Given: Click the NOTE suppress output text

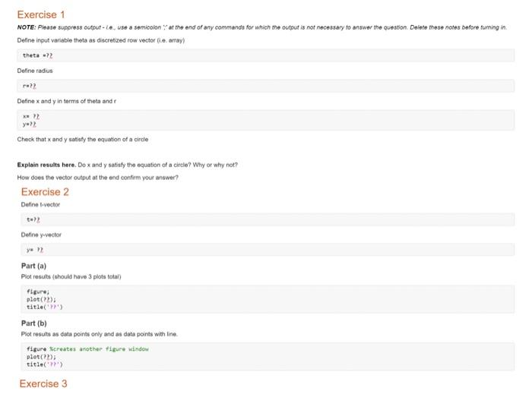Looking at the screenshot, I should click(x=262, y=27).
